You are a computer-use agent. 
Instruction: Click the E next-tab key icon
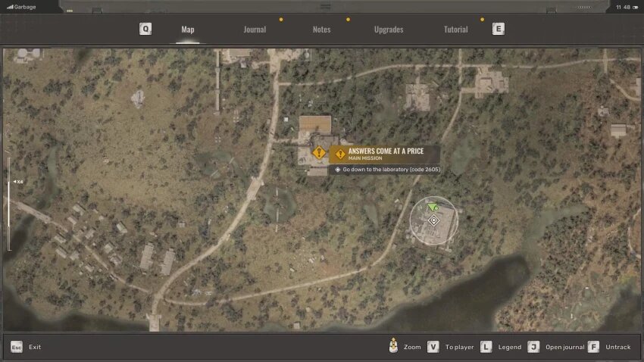499,29
